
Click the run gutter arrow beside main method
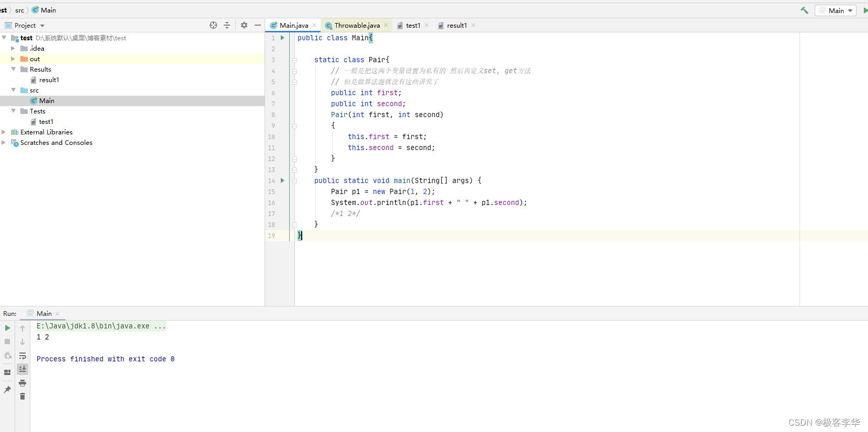click(x=282, y=180)
